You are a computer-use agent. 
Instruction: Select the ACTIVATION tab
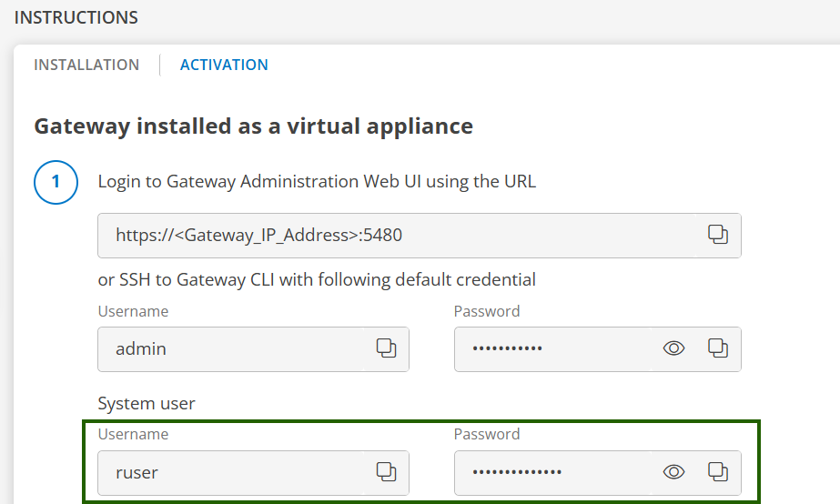[224, 65]
